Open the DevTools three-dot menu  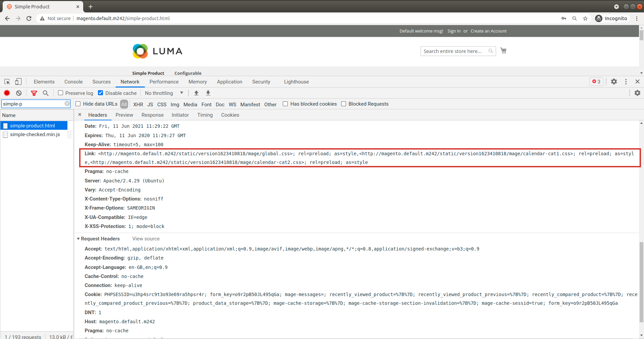pyautogui.click(x=626, y=82)
